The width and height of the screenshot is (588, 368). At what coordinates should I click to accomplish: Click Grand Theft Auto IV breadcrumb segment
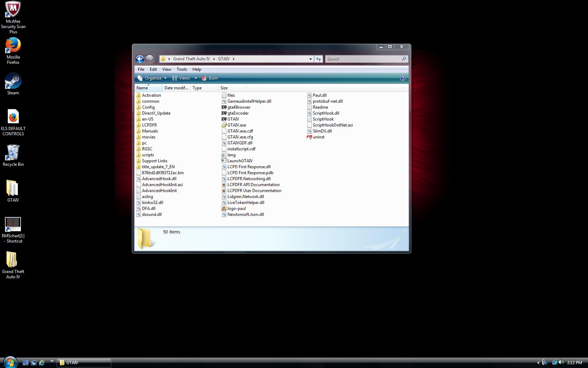click(191, 59)
